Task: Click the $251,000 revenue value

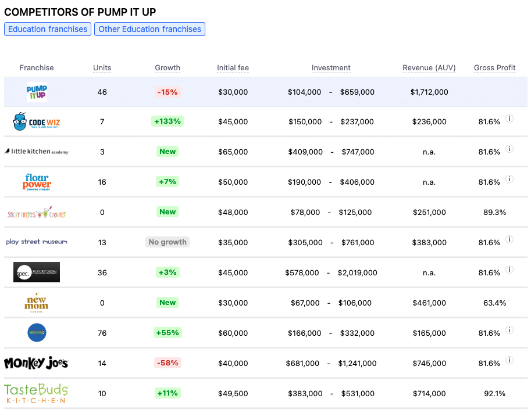Action: pyautogui.click(x=429, y=213)
